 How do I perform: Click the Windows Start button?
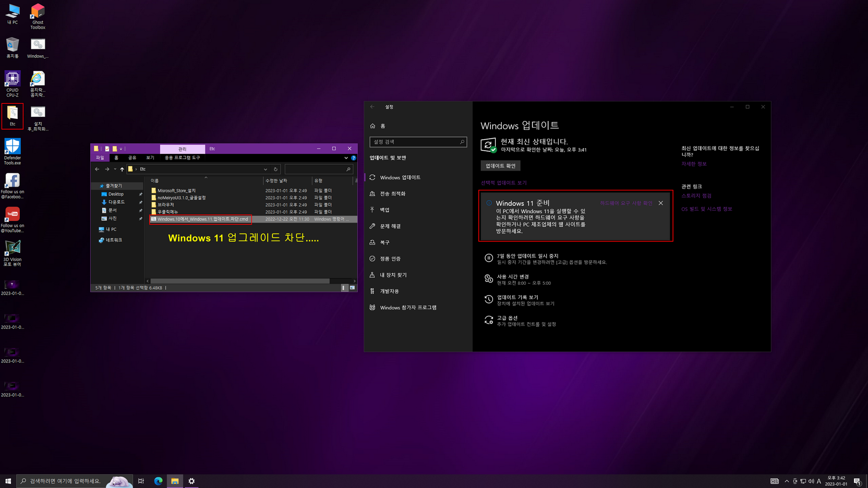coord(8,481)
